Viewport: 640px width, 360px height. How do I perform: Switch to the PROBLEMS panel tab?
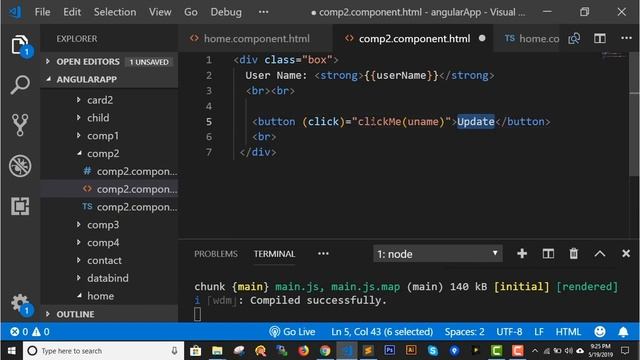tap(216, 254)
